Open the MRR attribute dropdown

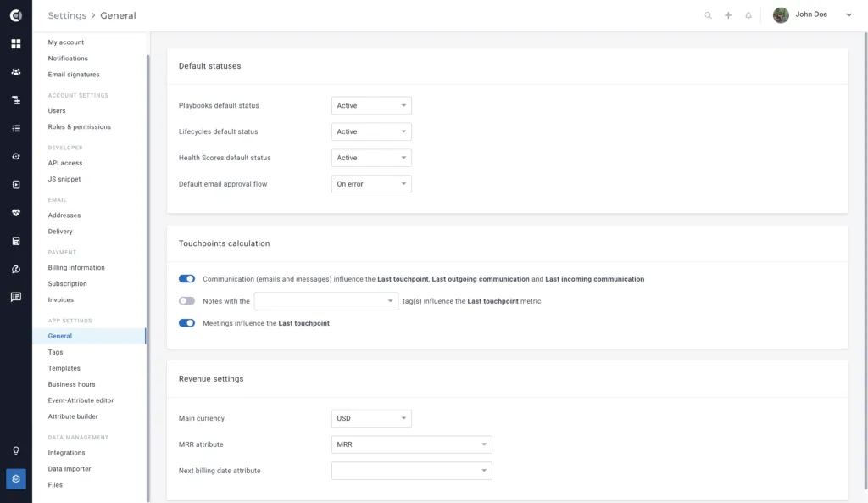coord(412,444)
